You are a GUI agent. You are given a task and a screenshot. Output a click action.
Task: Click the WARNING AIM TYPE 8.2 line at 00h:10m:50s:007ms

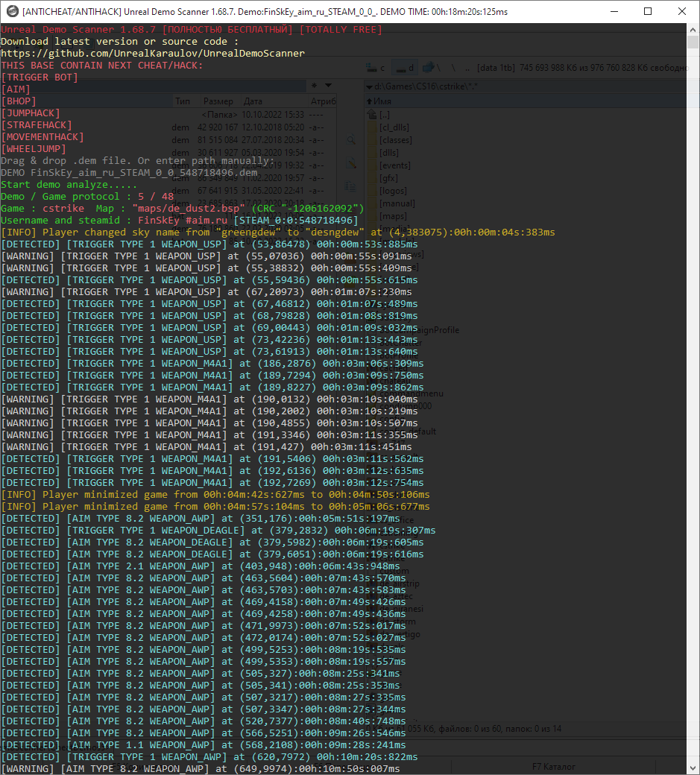pyautogui.click(x=201, y=768)
